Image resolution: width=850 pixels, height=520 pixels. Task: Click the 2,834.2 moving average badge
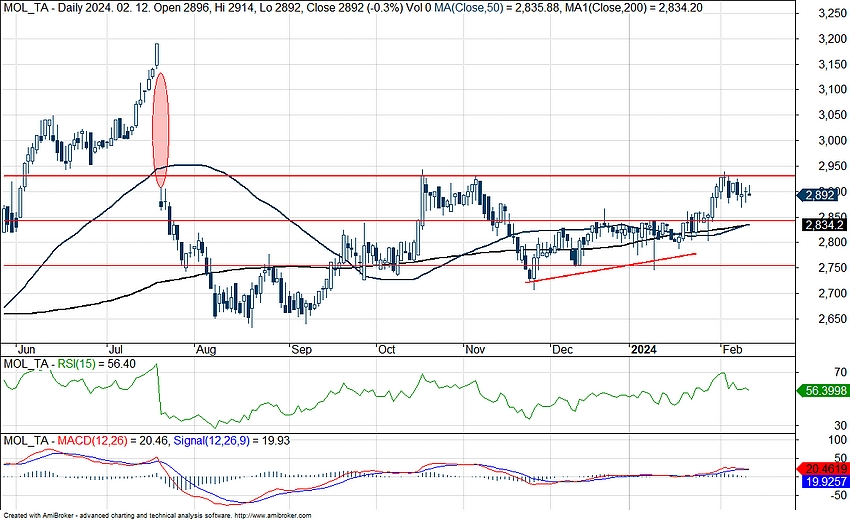tap(826, 226)
